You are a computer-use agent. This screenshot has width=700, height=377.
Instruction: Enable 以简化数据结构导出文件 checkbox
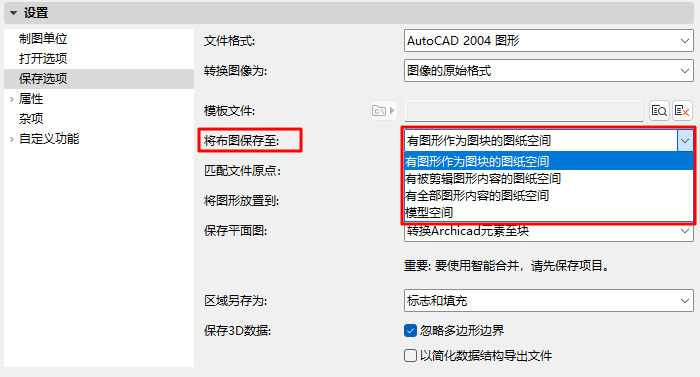pos(410,356)
